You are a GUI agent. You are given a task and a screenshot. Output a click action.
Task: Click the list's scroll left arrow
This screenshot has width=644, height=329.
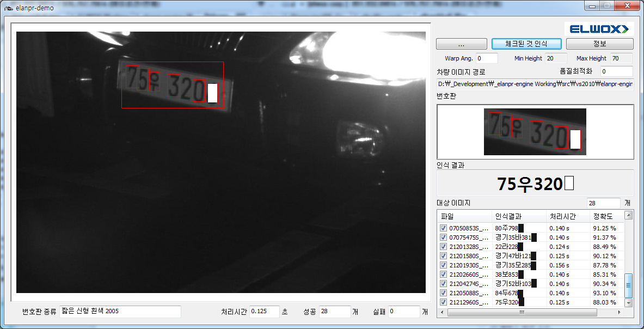(x=442, y=312)
